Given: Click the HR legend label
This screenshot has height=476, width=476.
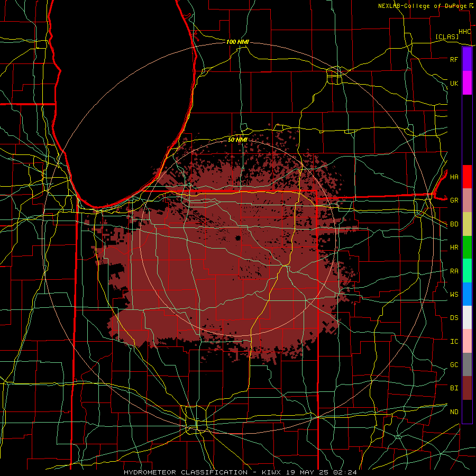Looking at the screenshot, I should [x=454, y=248].
